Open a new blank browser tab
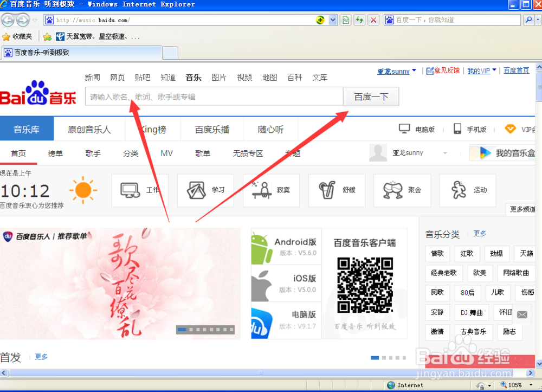Screen dimensions: 542x392 pyautogui.click(x=170, y=53)
